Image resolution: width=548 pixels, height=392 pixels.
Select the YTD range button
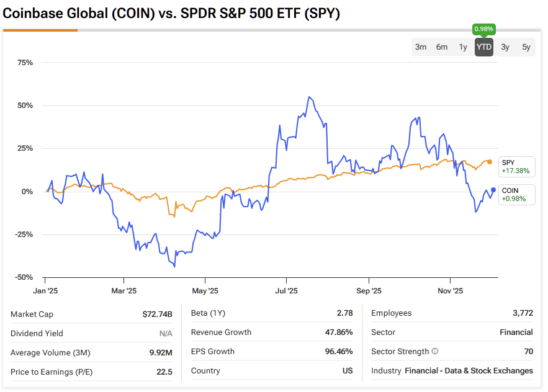483,47
